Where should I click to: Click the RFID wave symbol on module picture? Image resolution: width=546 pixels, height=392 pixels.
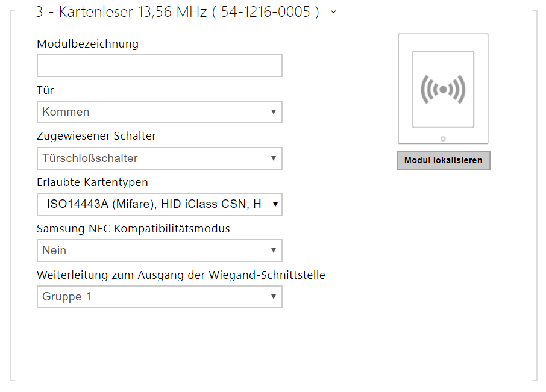pos(443,90)
